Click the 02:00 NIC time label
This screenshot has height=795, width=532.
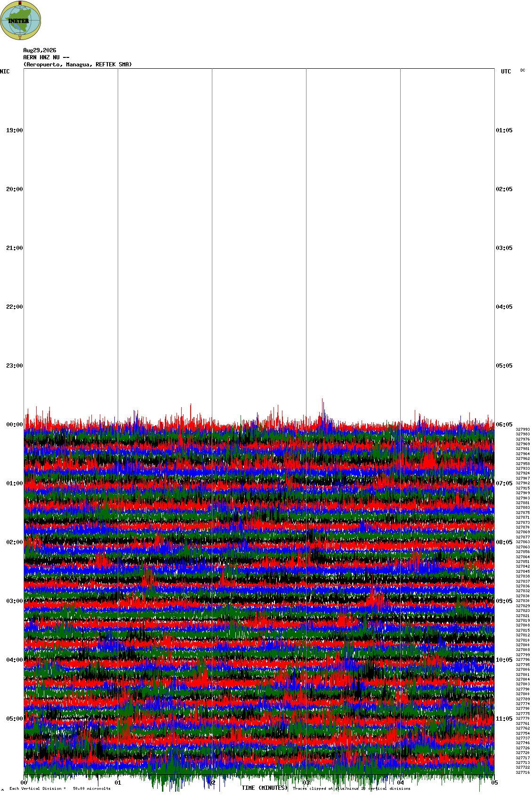(14, 542)
